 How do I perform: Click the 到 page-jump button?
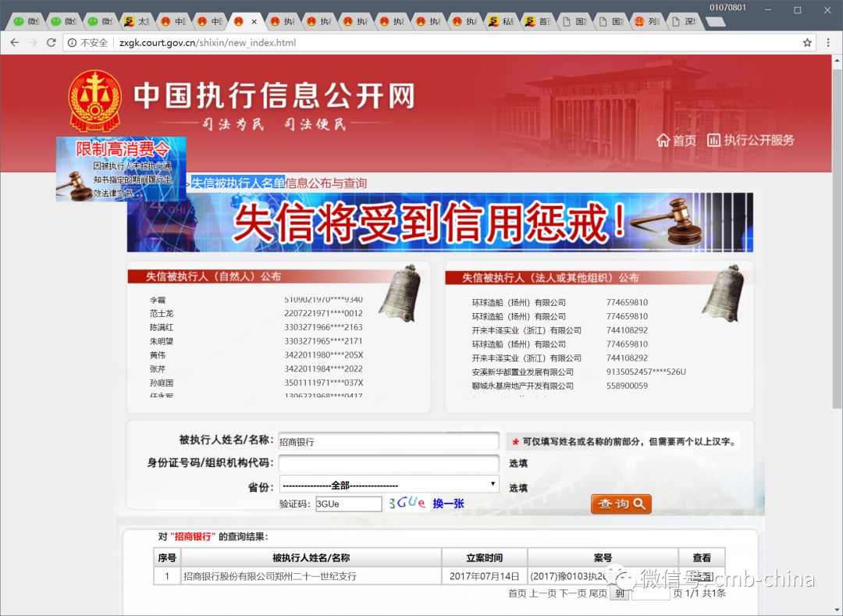621,593
